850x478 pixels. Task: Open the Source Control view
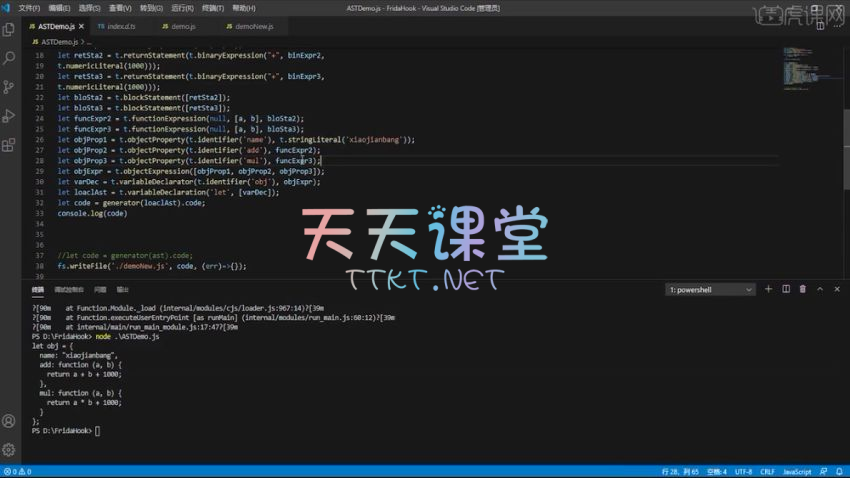[9, 88]
